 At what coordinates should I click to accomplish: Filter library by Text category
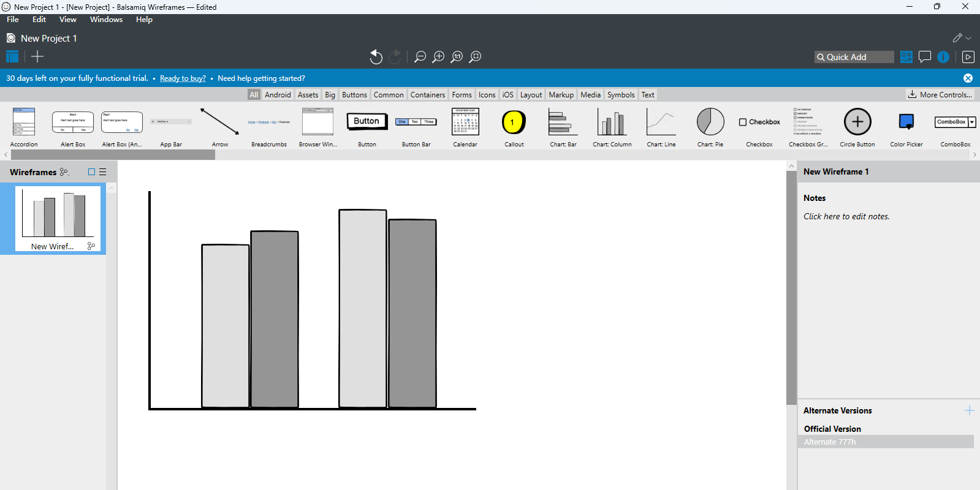coord(648,95)
